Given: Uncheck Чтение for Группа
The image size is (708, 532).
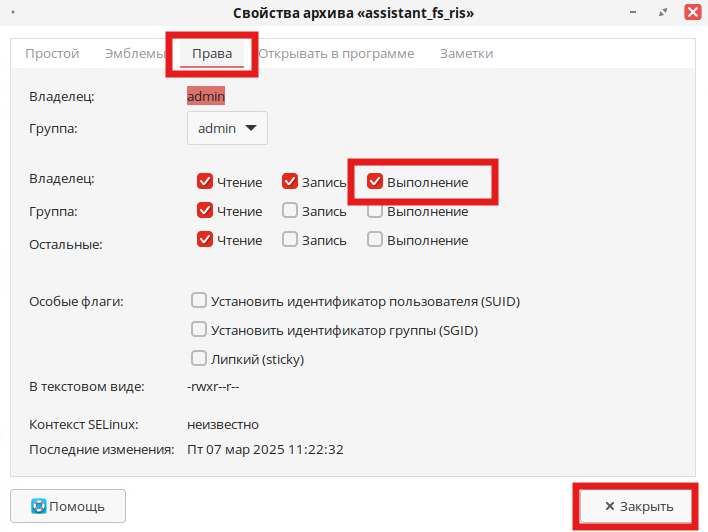Looking at the screenshot, I should 205,211.
